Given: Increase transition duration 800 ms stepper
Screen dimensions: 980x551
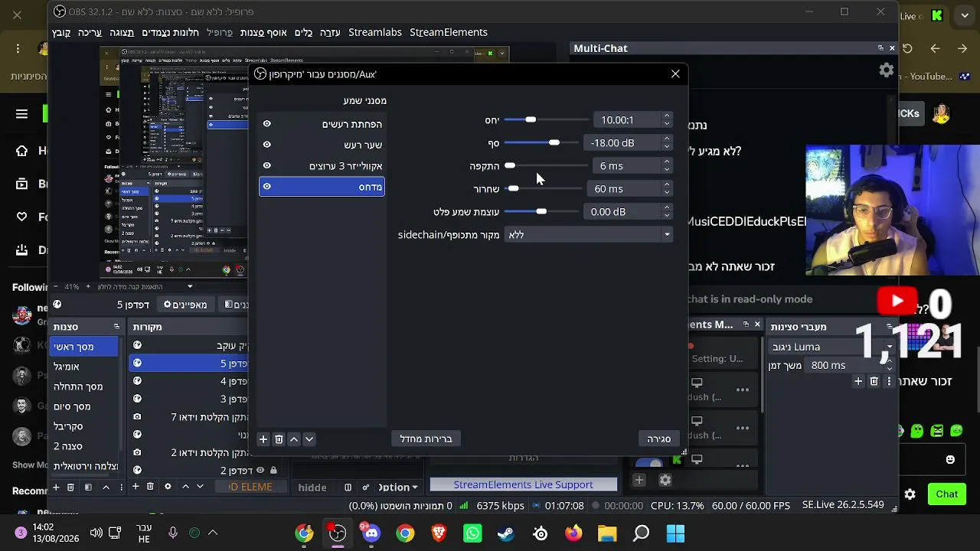Looking at the screenshot, I should pyautogui.click(x=889, y=362).
